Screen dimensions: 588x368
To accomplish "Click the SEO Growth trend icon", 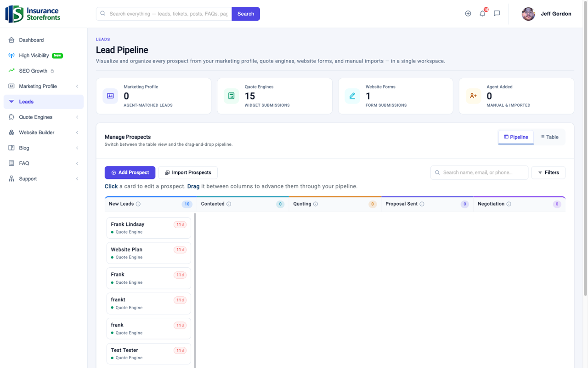I will pos(11,71).
